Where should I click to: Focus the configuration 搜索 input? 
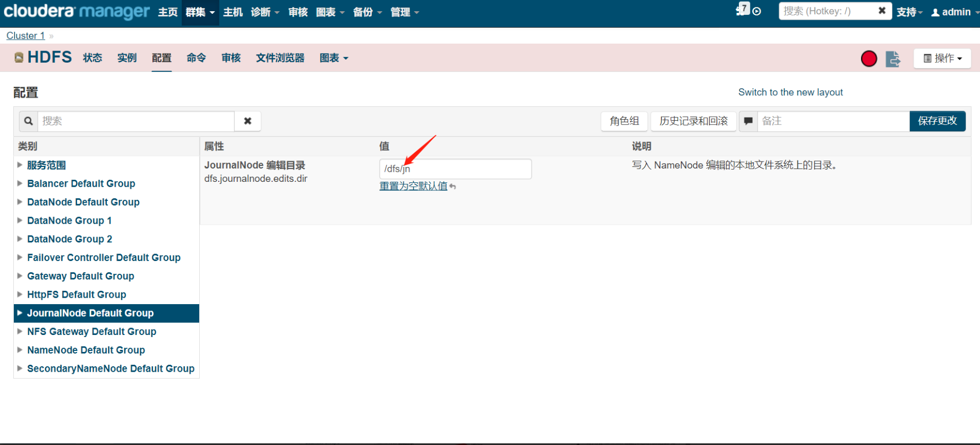[136, 121]
